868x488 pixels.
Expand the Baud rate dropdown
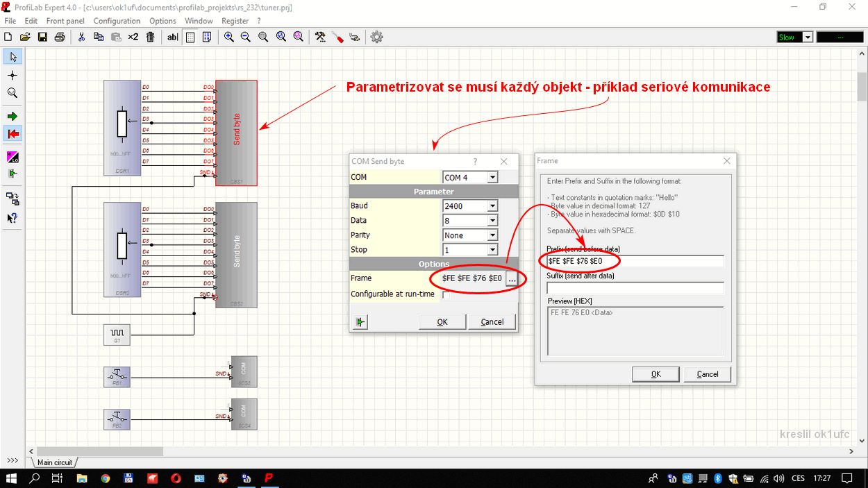tap(492, 206)
